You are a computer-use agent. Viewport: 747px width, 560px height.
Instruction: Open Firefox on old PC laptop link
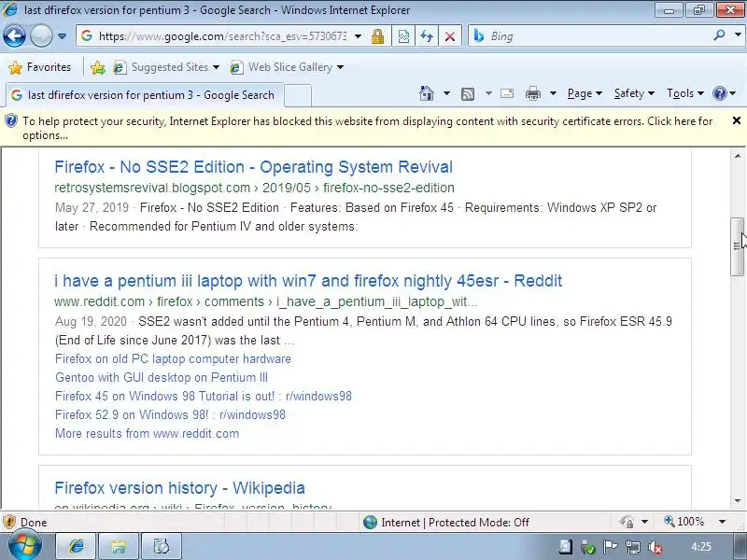173,358
